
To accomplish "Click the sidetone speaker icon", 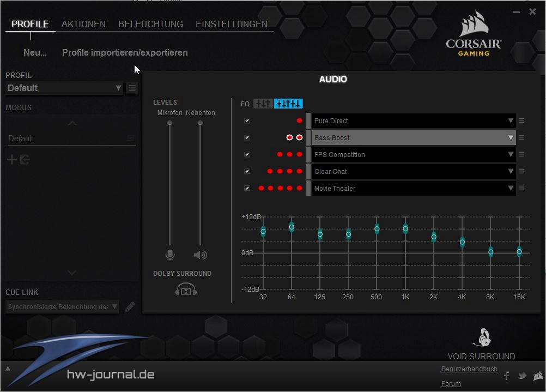I will 200,255.
